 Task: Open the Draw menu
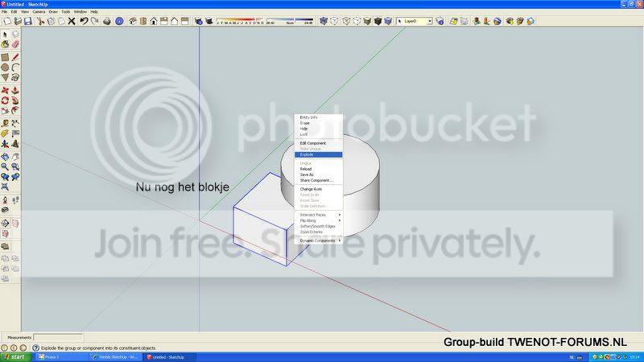click(x=53, y=12)
